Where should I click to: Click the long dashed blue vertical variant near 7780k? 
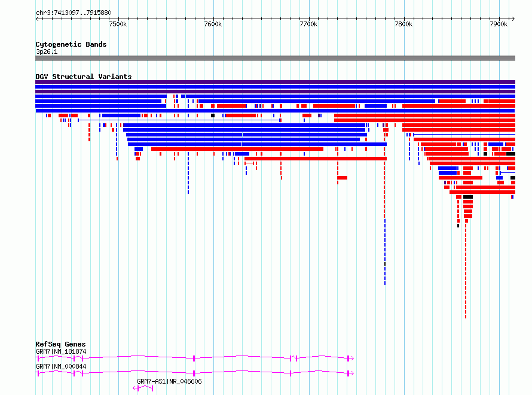point(385,251)
